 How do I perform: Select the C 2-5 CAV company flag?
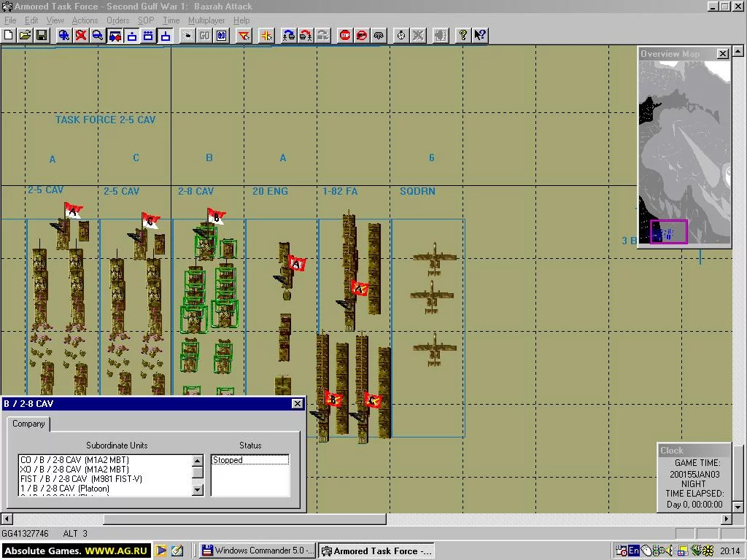(x=150, y=220)
